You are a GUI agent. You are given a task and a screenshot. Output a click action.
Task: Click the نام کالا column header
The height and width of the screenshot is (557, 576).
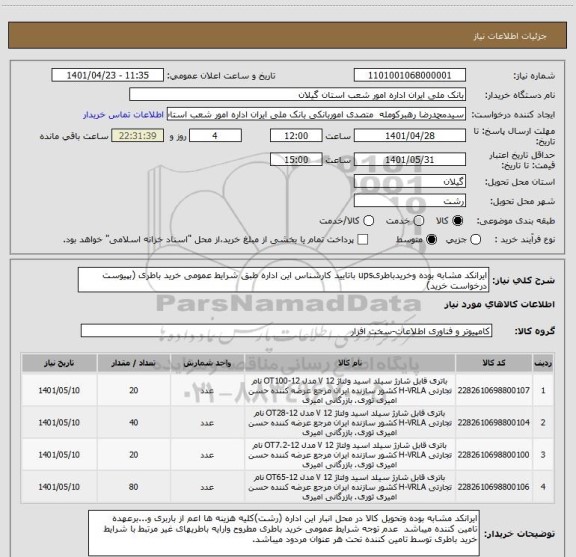tap(350, 363)
